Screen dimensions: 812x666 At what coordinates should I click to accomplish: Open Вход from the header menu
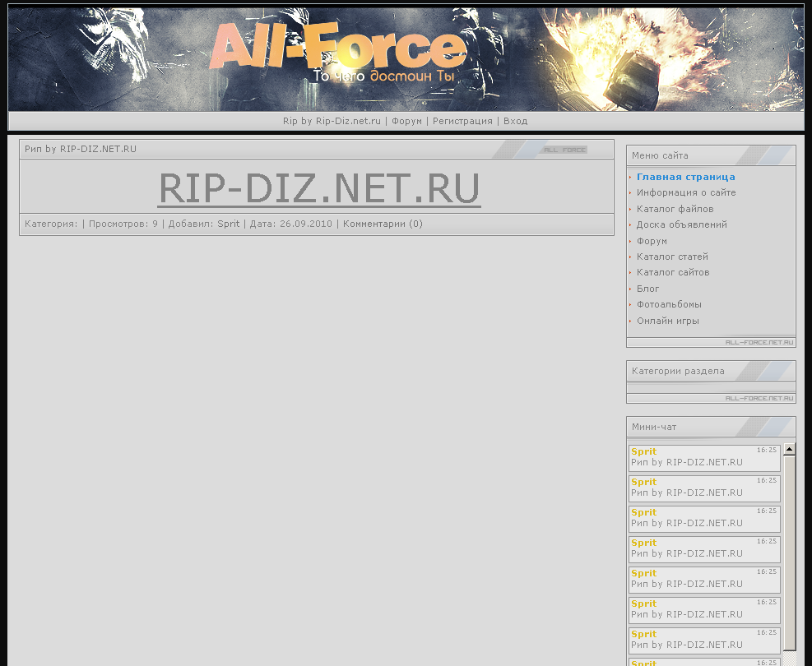pyautogui.click(x=515, y=120)
